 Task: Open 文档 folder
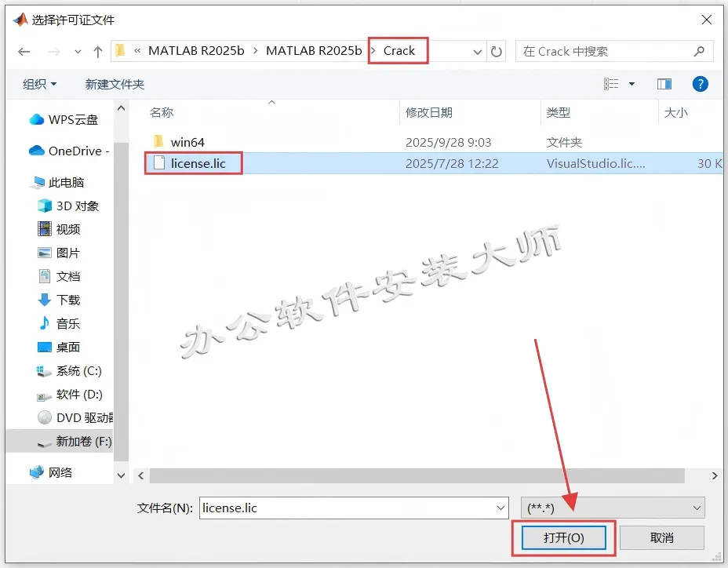pyautogui.click(x=68, y=276)
